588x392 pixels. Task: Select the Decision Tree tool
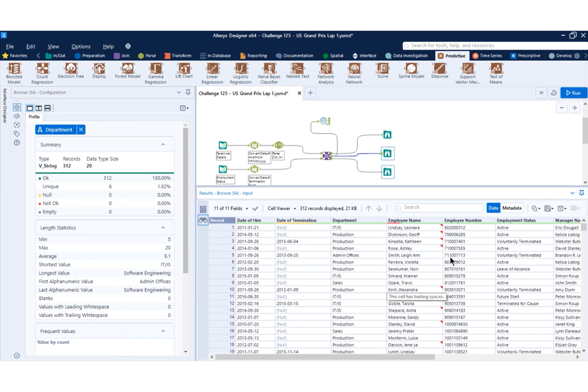point(71,71)
